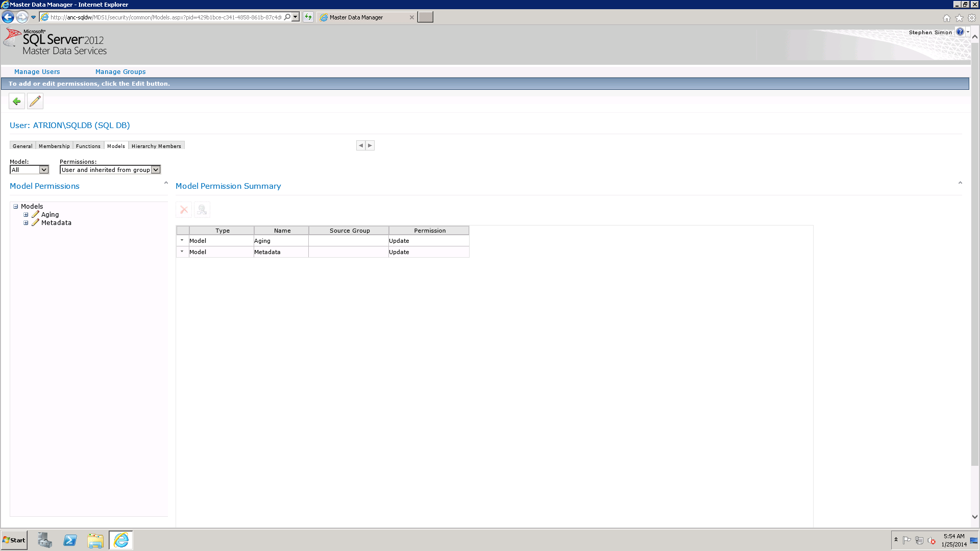Click the pencil Edit permissions icon
The height and width of the screenshot is (551, 980).
click(x=35, y=102)
